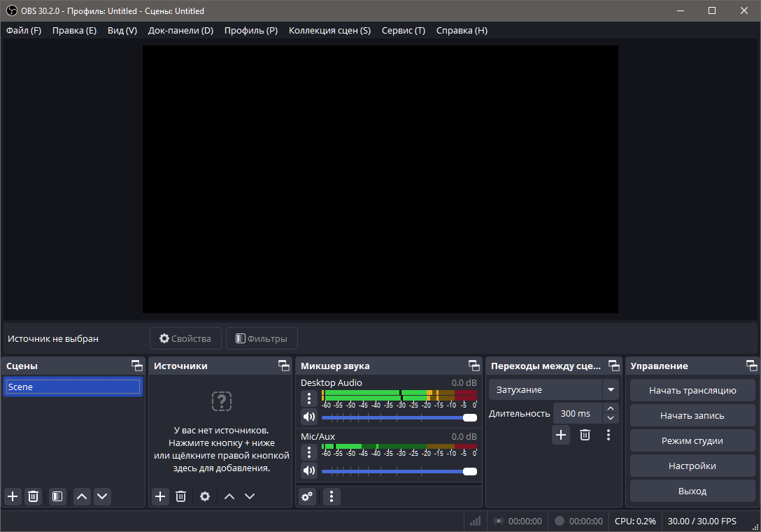Move the scene up in the Сцены panel
The width and height of the screenshot is (761, 532).
pyautogui.click(x=82, y=496)
